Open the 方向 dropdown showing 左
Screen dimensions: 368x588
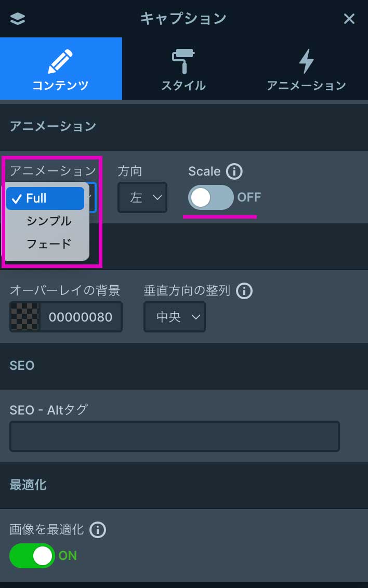click(x=142, y=197)
